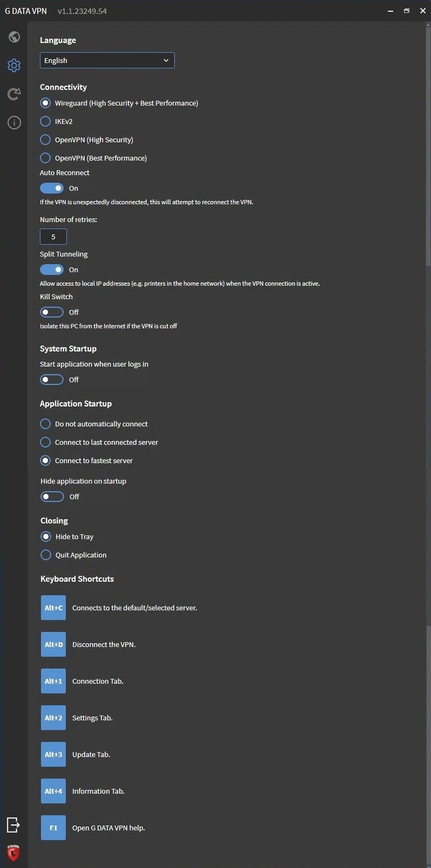
Task: Enable the Kill Switch toggle
Action: [x=52, y=312]
